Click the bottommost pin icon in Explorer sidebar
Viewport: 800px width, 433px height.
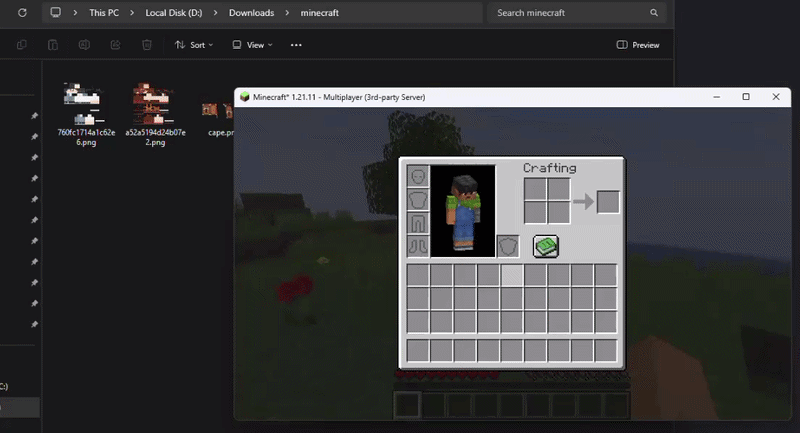(34, 324)
